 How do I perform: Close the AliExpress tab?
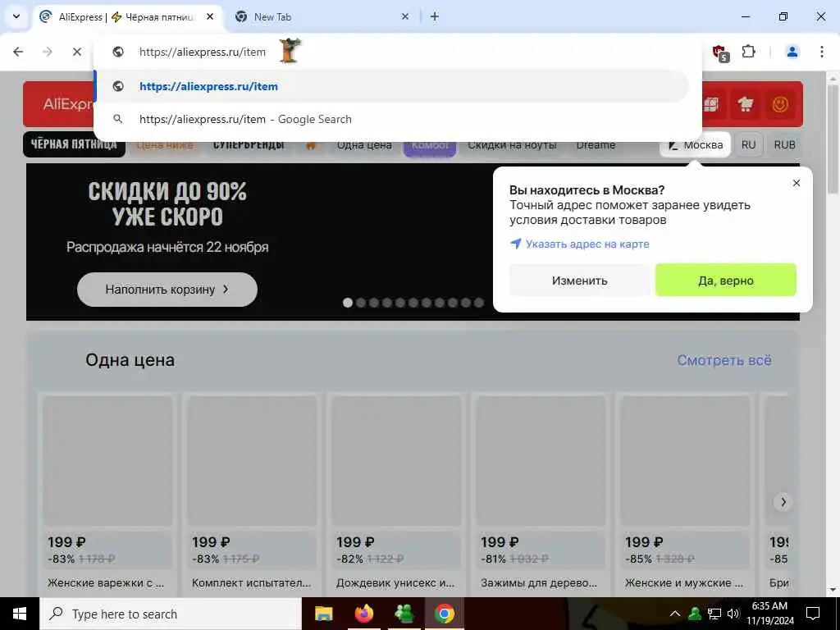point(210,16)
